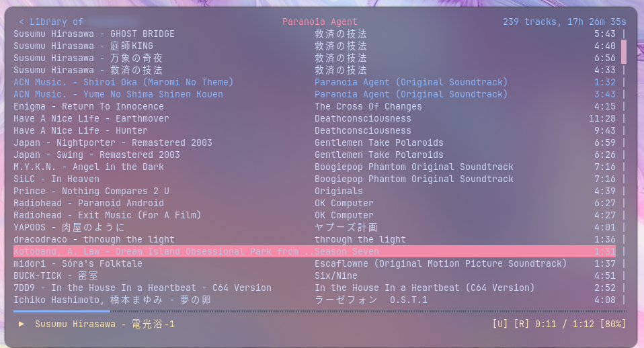
Task: Click album Six/Nine
Action: point(336,275)
